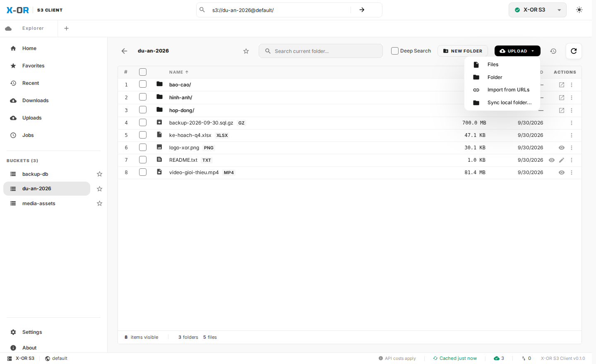
Task: Select Sync local folder option
Action: [x=502, y=103]
